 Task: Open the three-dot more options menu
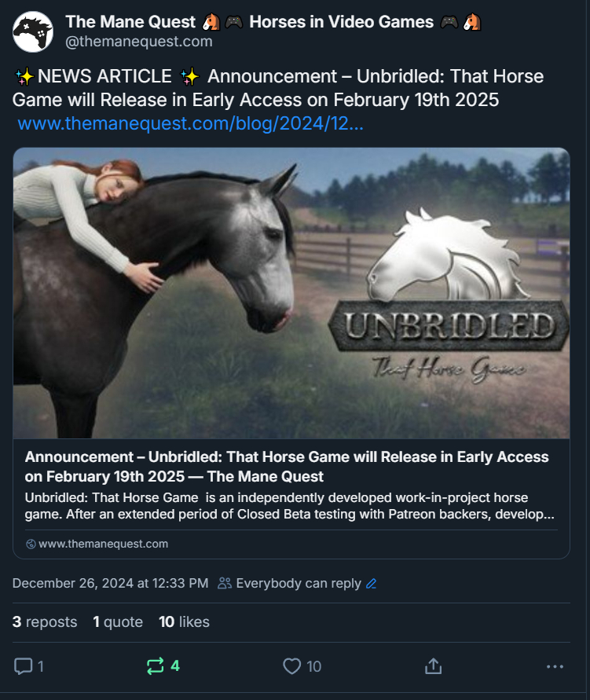click(x=555, y=666)
